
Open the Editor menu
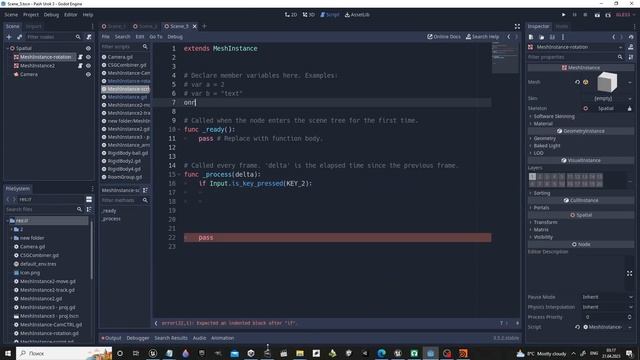point(70,15)
